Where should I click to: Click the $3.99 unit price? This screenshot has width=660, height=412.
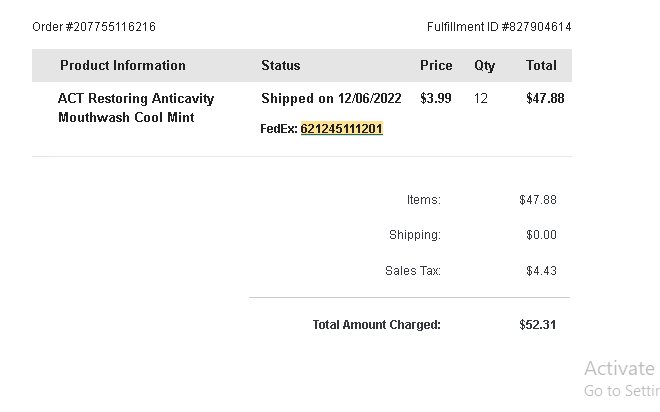[x=436, y=98]
